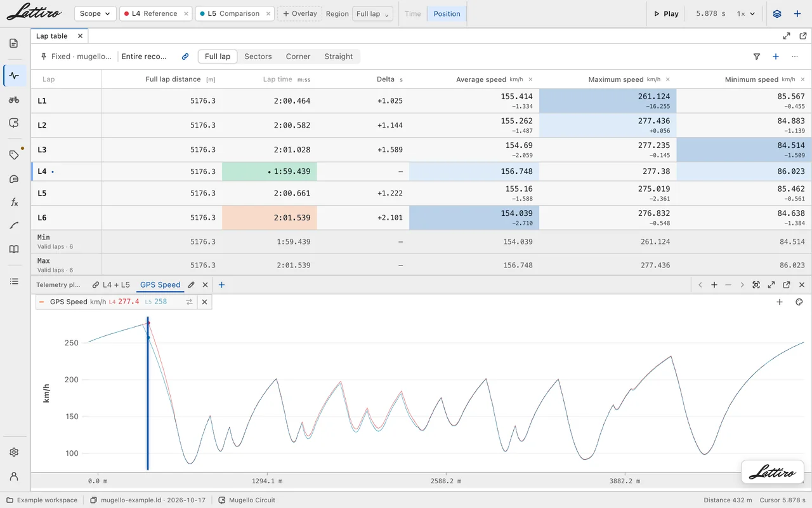This screenshot has height=508, width=812.
Task: Open the Telemetry plot tab
Action: coord(58,285)
